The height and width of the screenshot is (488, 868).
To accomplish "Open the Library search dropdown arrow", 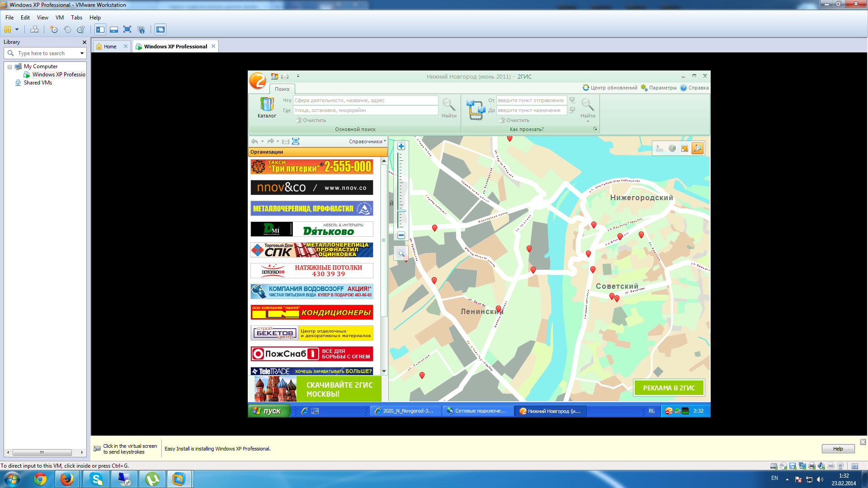I will coord(82,53).
